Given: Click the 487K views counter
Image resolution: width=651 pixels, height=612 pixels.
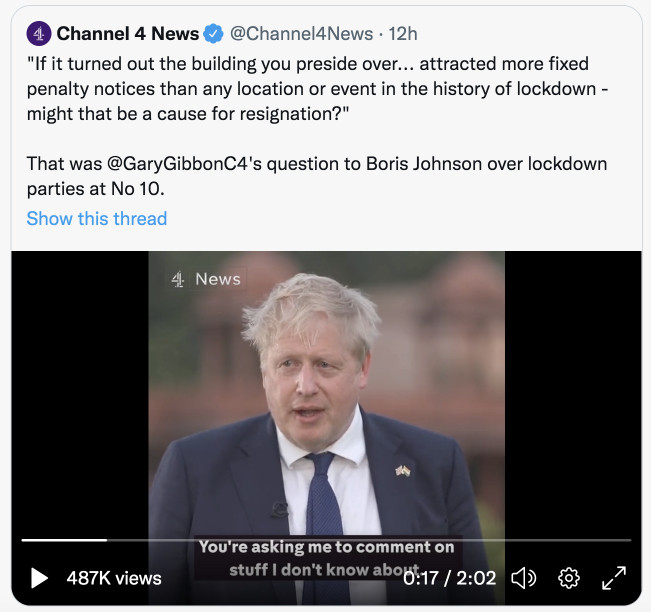Looking at the screenshot, I should 114,577.
